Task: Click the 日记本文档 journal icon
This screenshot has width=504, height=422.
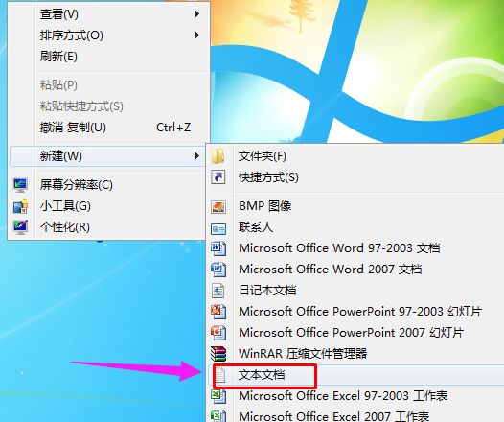Action: pyautogui.click(x=218, y=291)
